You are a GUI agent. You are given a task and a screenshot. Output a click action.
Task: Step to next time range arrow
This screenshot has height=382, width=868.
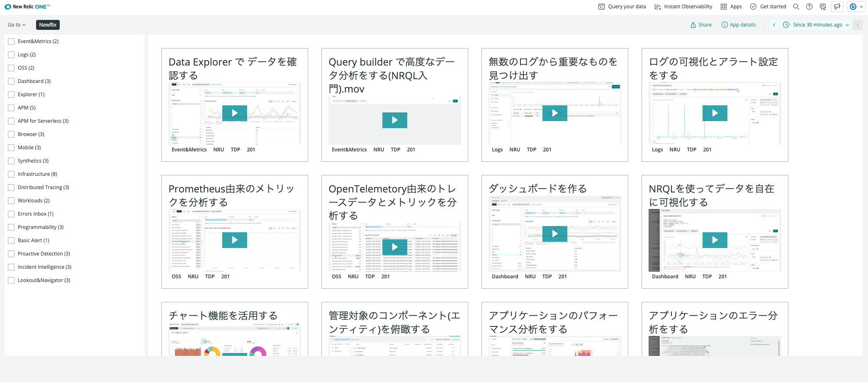(857, 25)
